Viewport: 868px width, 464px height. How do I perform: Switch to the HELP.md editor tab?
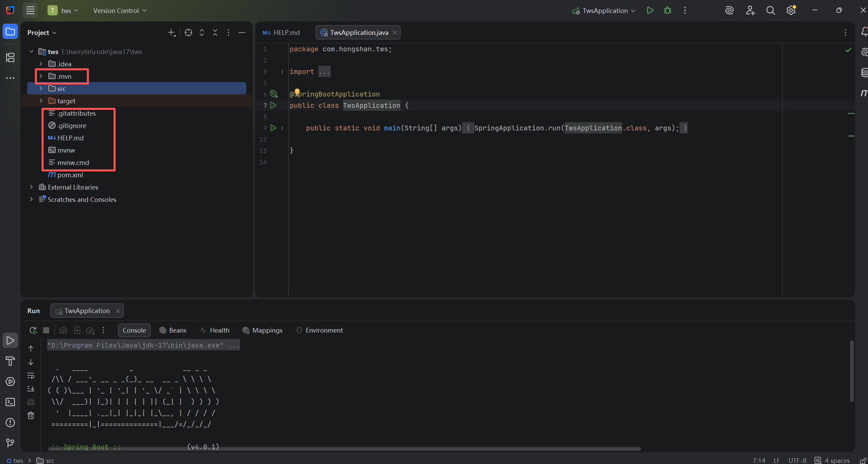281,33
